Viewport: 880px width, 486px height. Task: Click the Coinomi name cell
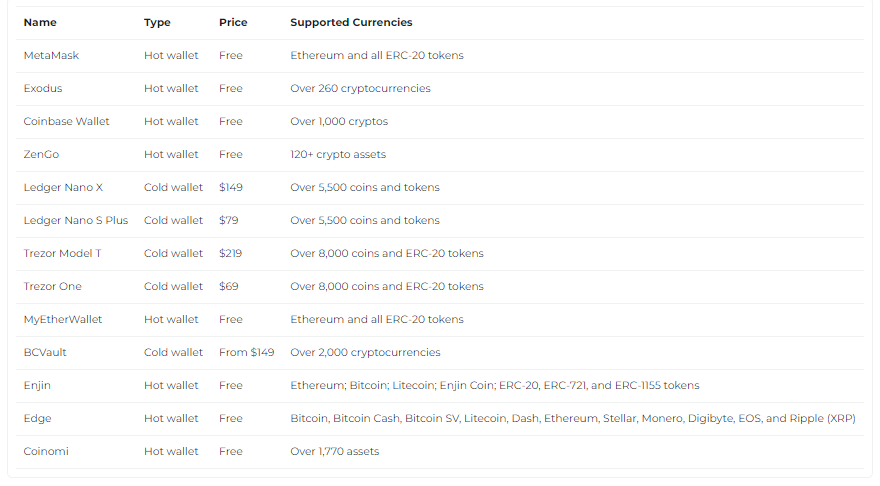[46, 452]
